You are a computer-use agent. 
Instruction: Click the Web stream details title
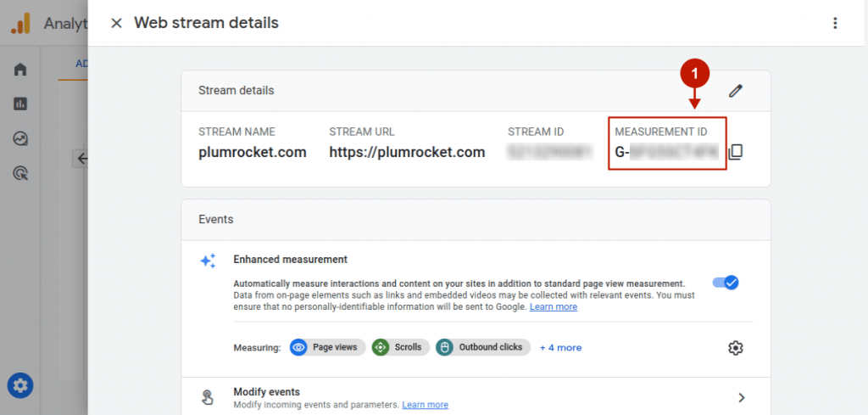(x=207, y=23)
